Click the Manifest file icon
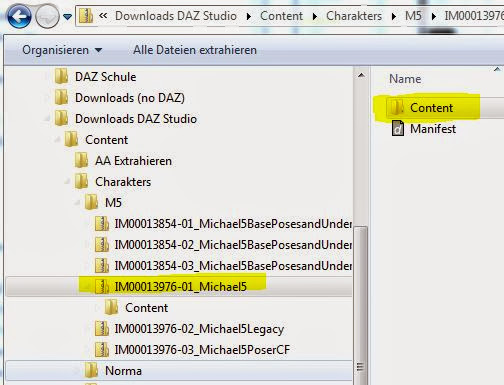 point(397,128)
